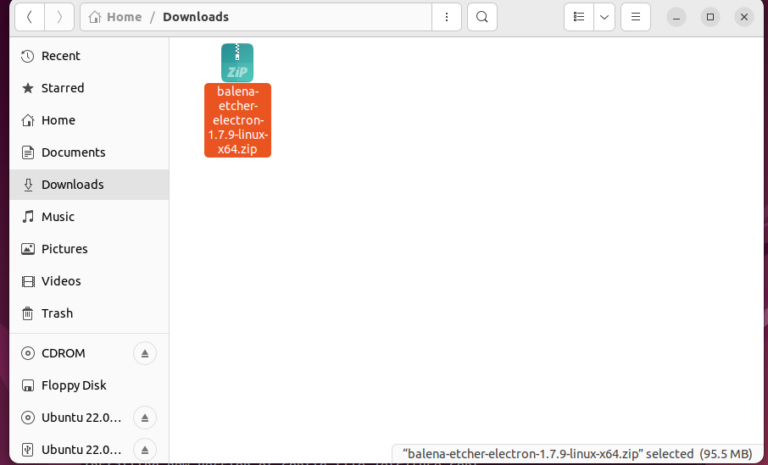768x465 pixels.
Task: Open the Music folder from sidebar
Action: (x=57, y=216)
